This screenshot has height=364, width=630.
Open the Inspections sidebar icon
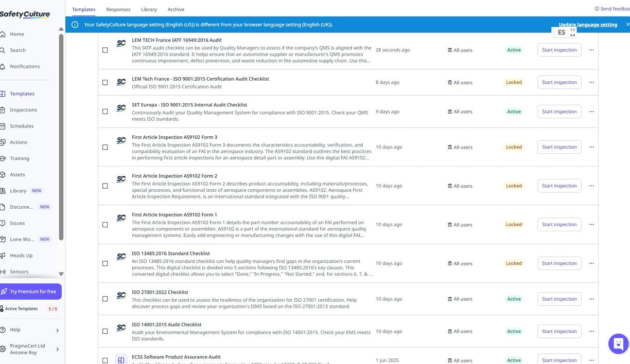[3, 110]
